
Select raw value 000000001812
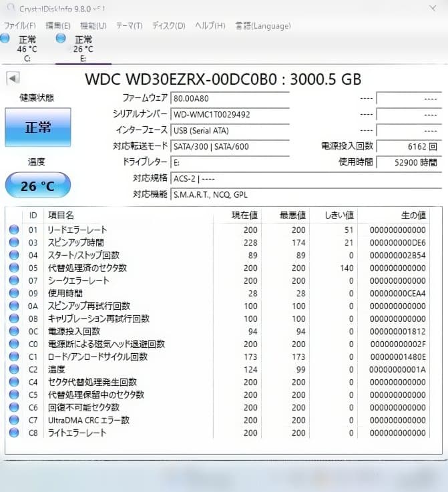(397, 331)
